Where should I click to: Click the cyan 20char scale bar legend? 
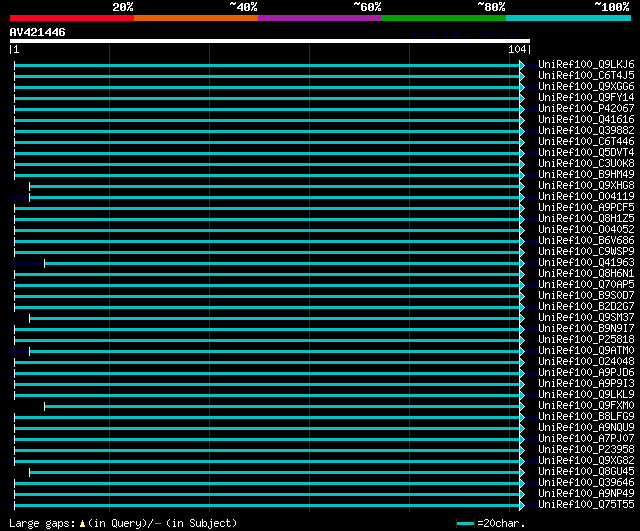[x=466, y=524]
